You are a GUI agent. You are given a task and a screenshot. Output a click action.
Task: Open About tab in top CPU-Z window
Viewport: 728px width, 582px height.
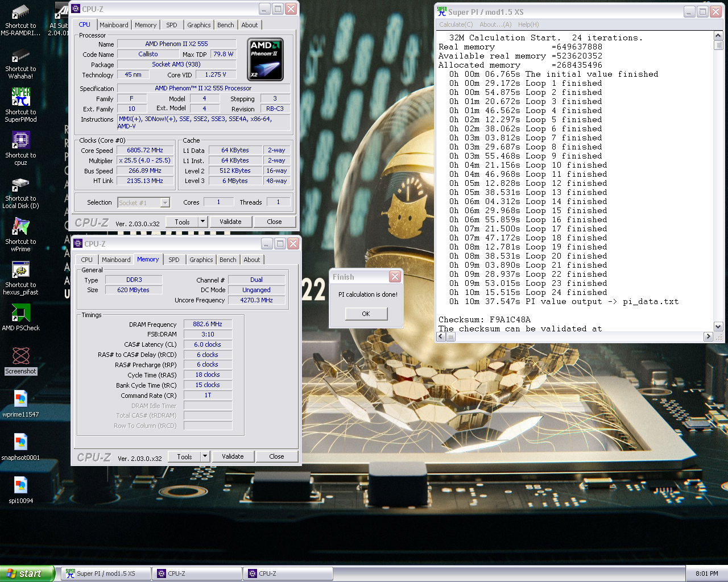pyautogui.click(x=250, y=25)
